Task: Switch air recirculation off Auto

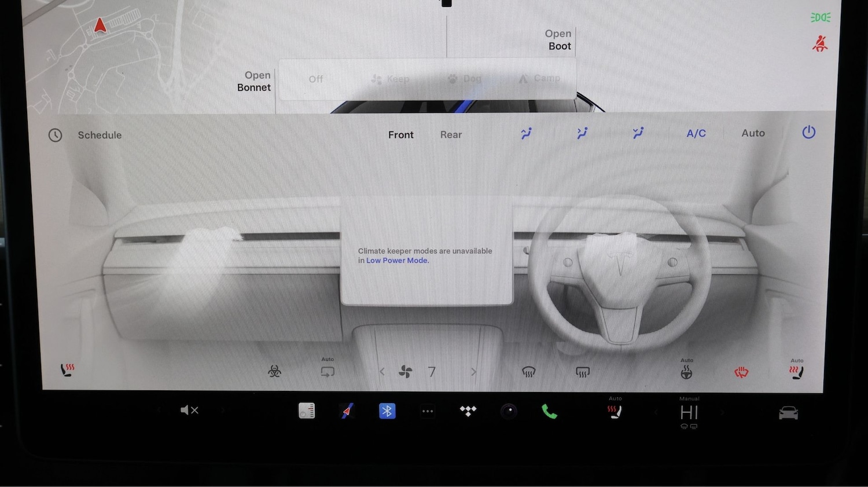Action: click(328, 371)
